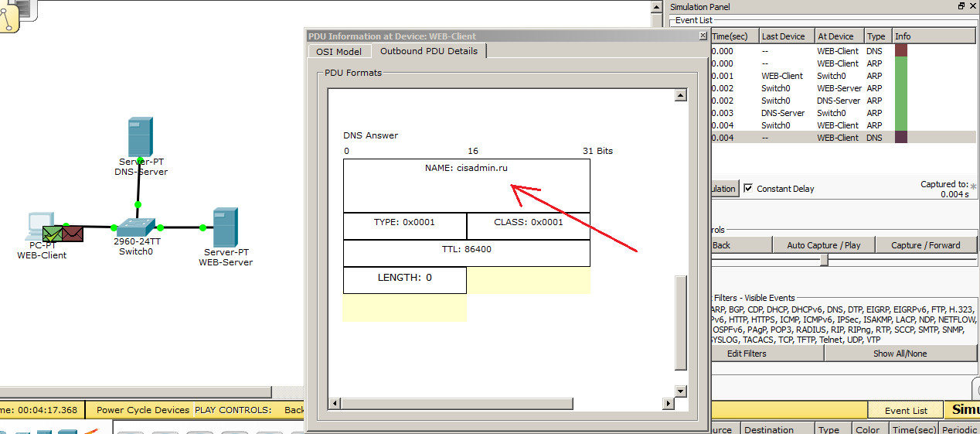The image size is (980, 434).
Task: Click the Auto Capture / Play button
Action: tap(823, 245)
